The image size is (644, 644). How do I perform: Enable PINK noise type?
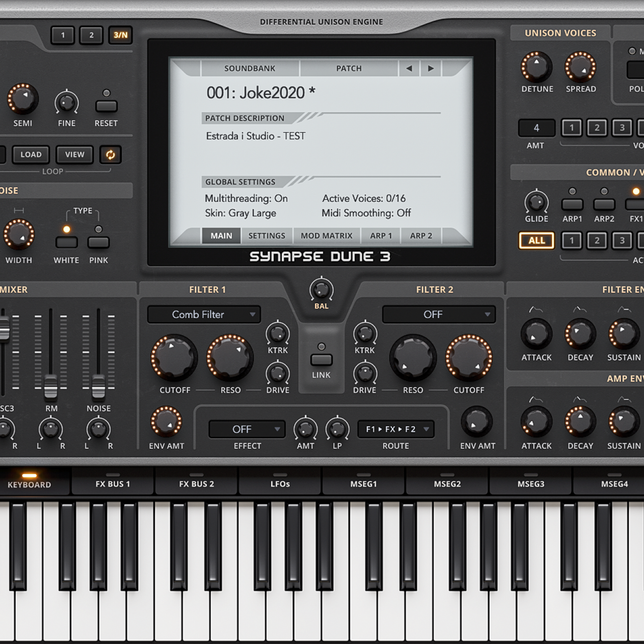click(x=99, y=243)
